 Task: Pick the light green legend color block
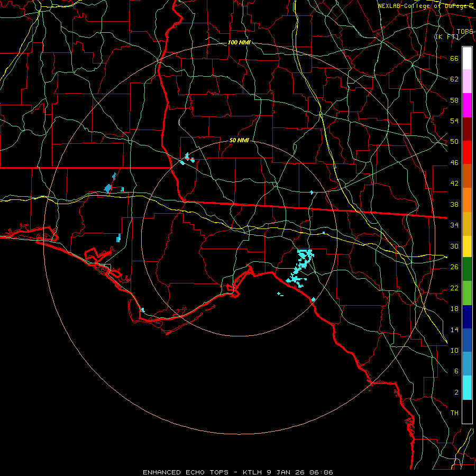tap(467, 293)
